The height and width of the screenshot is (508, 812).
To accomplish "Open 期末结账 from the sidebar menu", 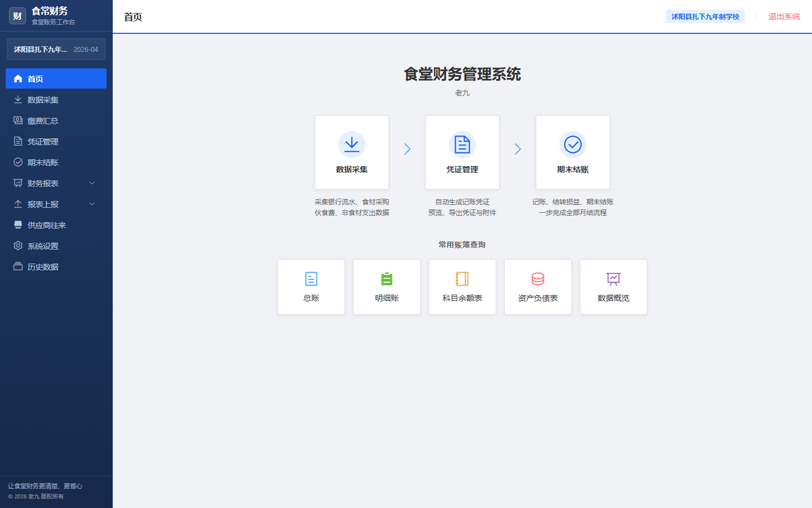I will pos(56,162).
